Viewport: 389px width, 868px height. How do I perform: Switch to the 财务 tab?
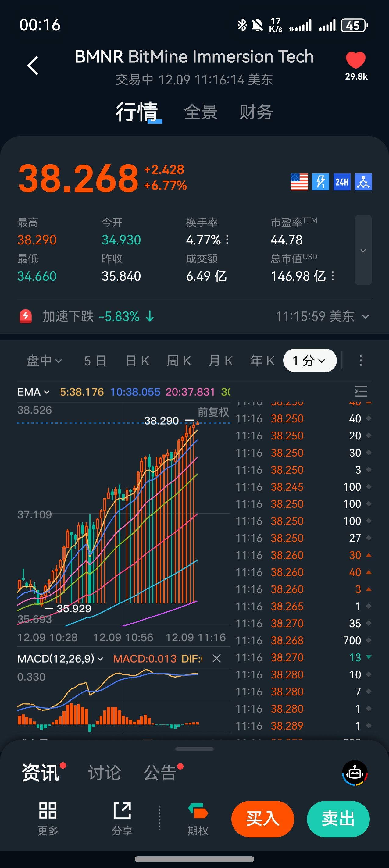(x=256, y=112)
